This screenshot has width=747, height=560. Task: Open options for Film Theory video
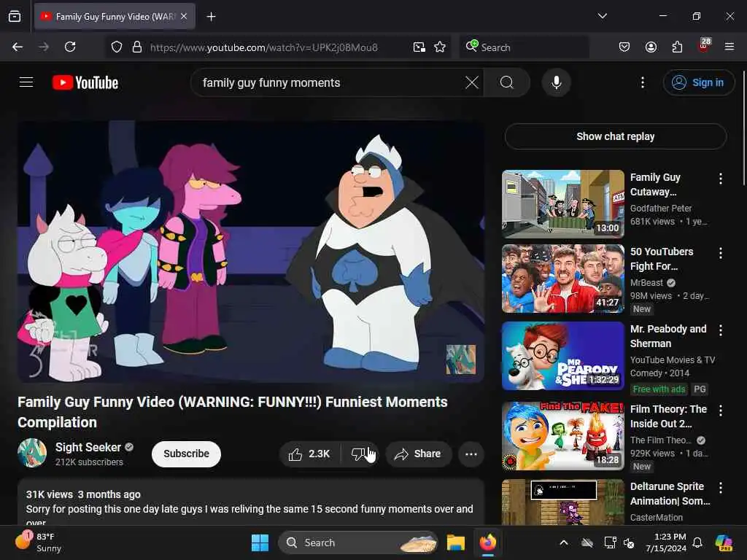pyautogui.click(x=720, y=411)
